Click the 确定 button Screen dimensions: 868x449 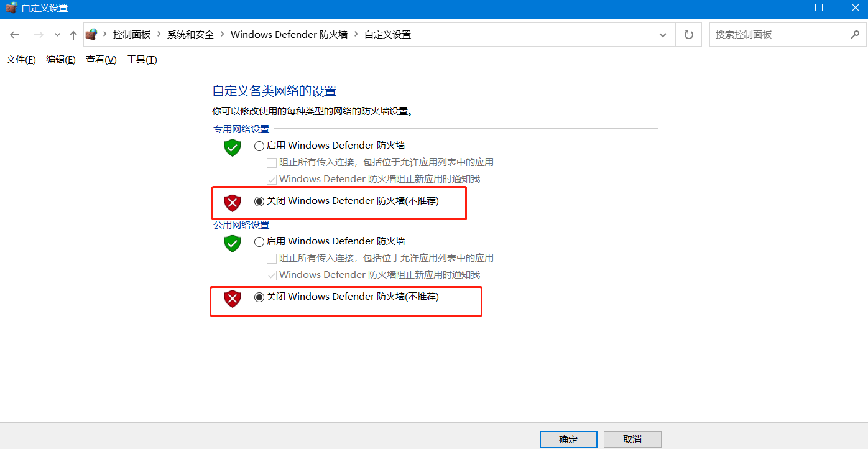568,439
